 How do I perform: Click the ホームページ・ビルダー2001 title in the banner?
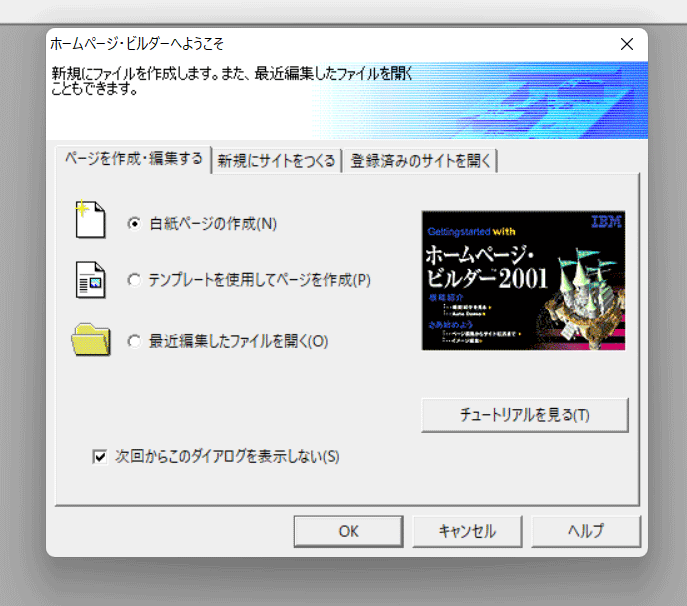click(484, 265)
